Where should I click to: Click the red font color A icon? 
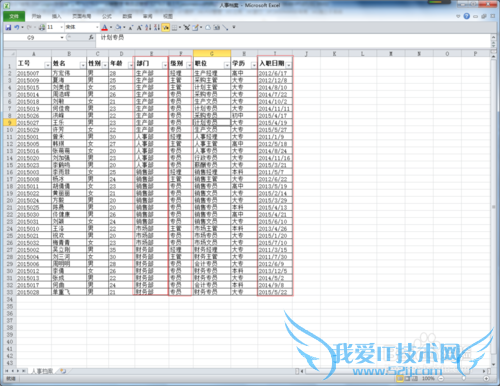tap(104, 27)
